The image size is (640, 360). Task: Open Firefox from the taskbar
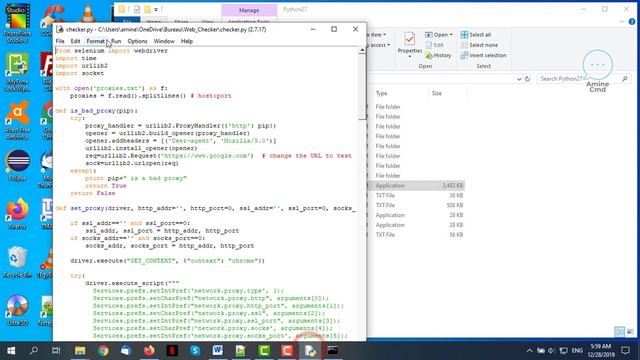tap(149, 351)
